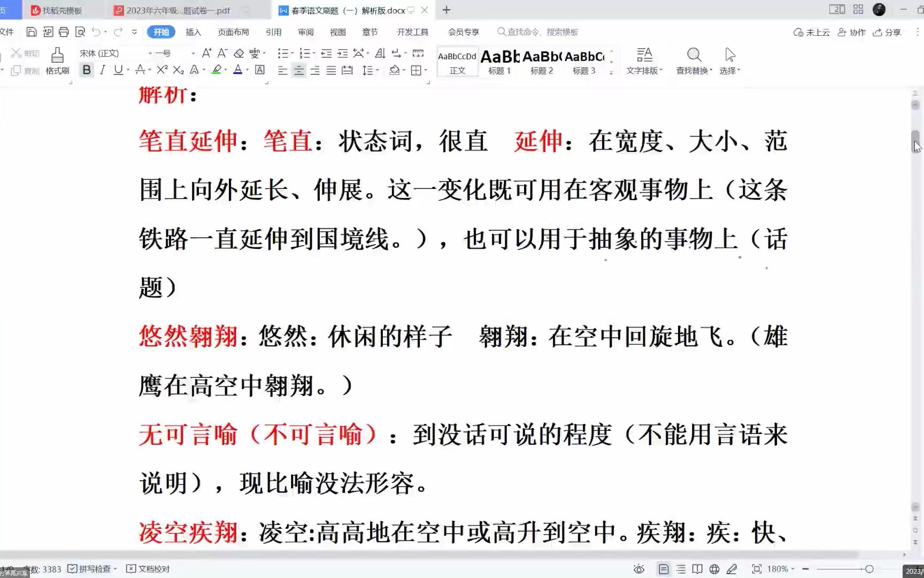
Task: Expand the borders dropdown
Action: click(426, 70)
